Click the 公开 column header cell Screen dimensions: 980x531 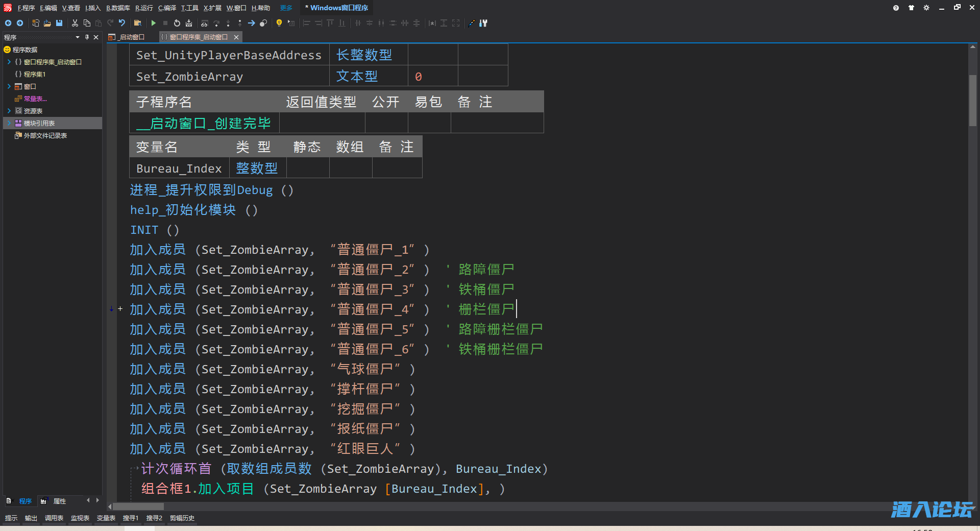click(x=386, y=102)
